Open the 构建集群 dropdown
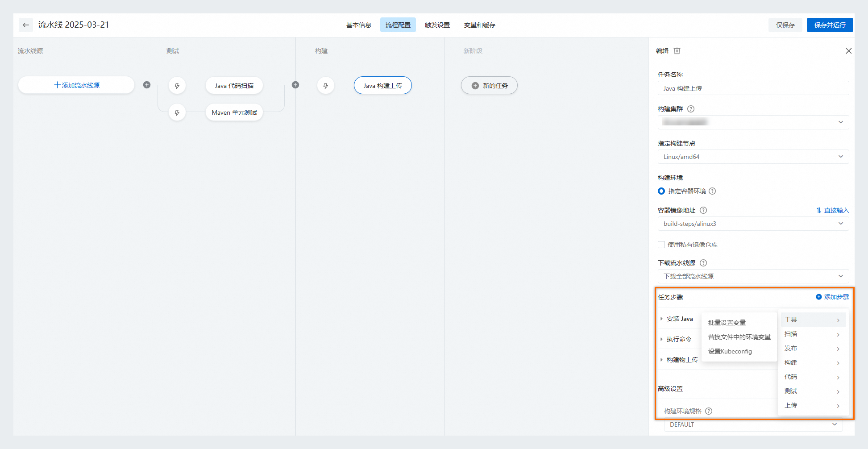This screenshot has width=868, height=449. (x=753, y=122)
